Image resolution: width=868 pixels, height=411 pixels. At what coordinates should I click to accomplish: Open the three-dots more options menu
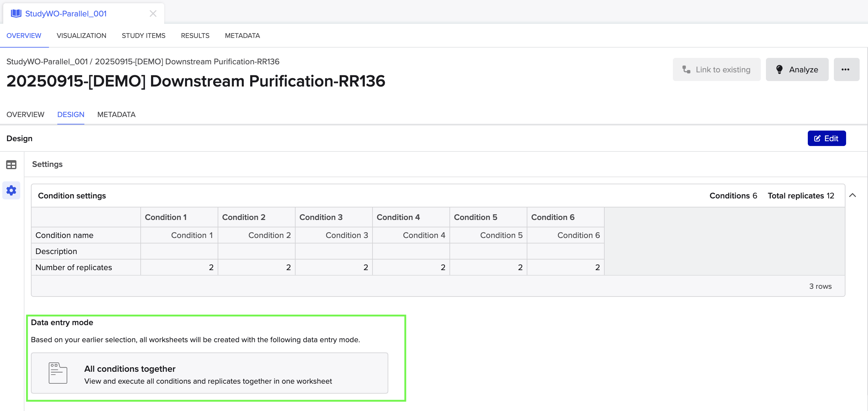[845, 70]
